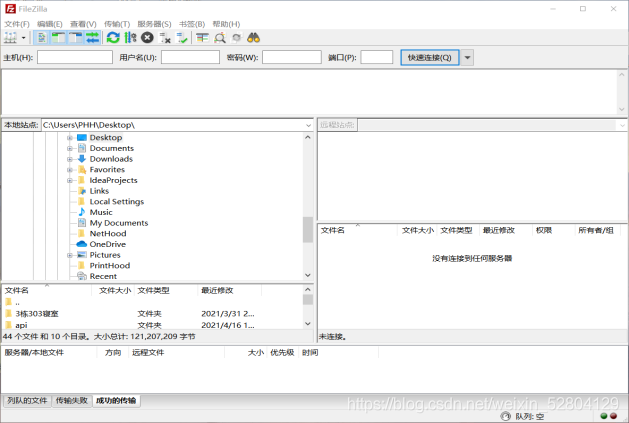Select the Favorites star folder icon
629x423 pixels.
(82, 170)
